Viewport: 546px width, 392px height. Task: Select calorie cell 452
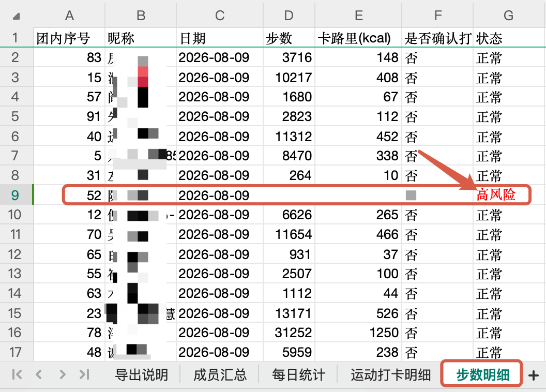click(x=358, y=137)
